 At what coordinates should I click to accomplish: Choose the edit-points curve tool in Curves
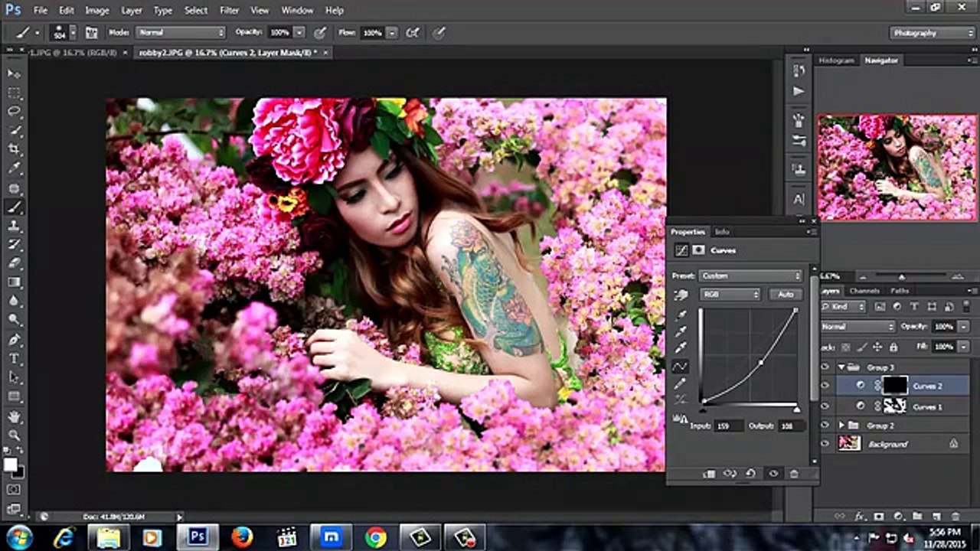pos(680,367)
